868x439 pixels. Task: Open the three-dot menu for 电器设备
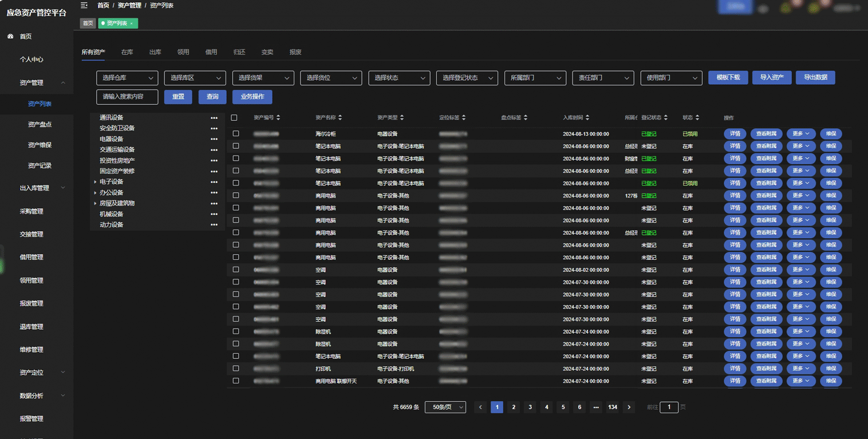click(x=214, y=139)
